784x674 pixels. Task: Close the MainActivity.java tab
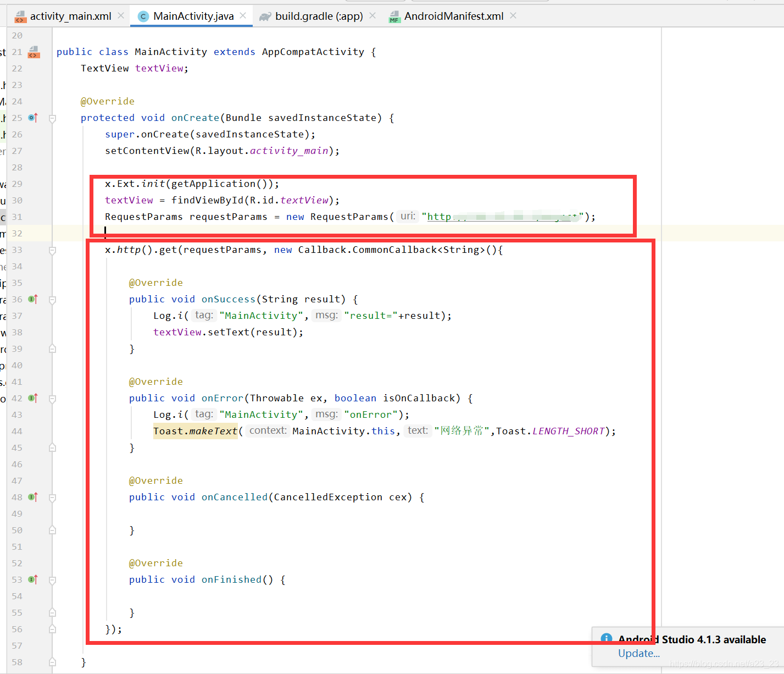tap(243, 16)
